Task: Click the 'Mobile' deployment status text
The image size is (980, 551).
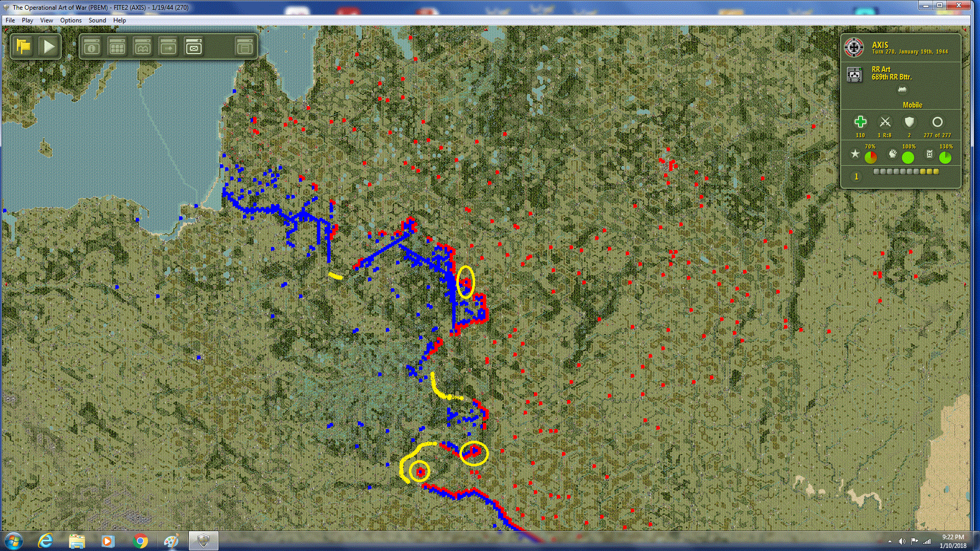Action: [x=912, y=105]
